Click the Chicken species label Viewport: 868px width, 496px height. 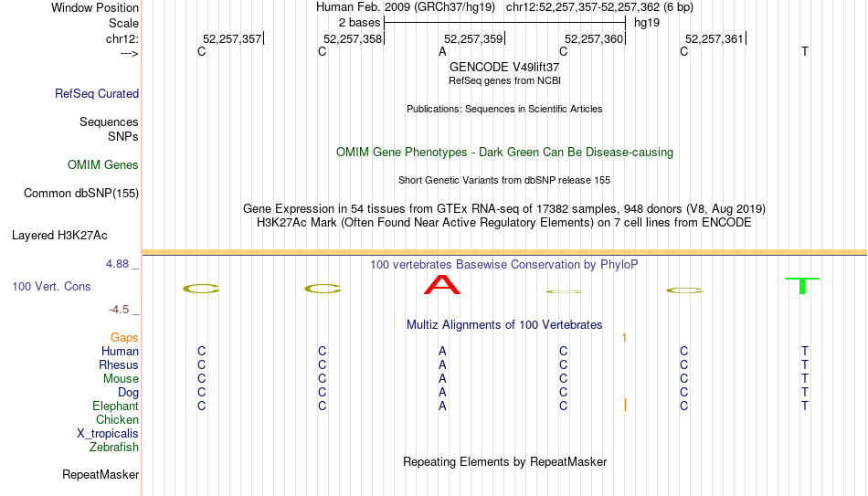point(117,419)
